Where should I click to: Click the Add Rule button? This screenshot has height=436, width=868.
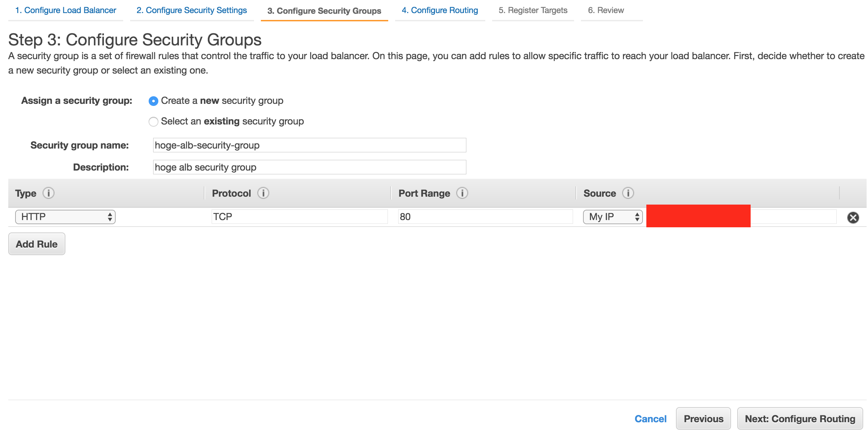[37, 244]
